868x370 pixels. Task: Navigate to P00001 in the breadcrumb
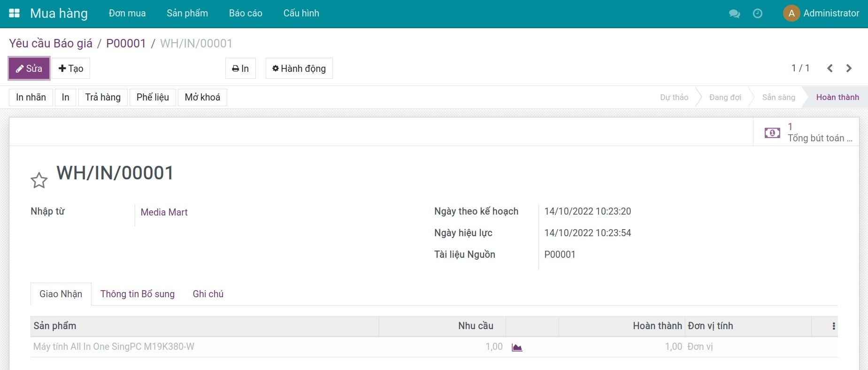click(x=126, y=43)
